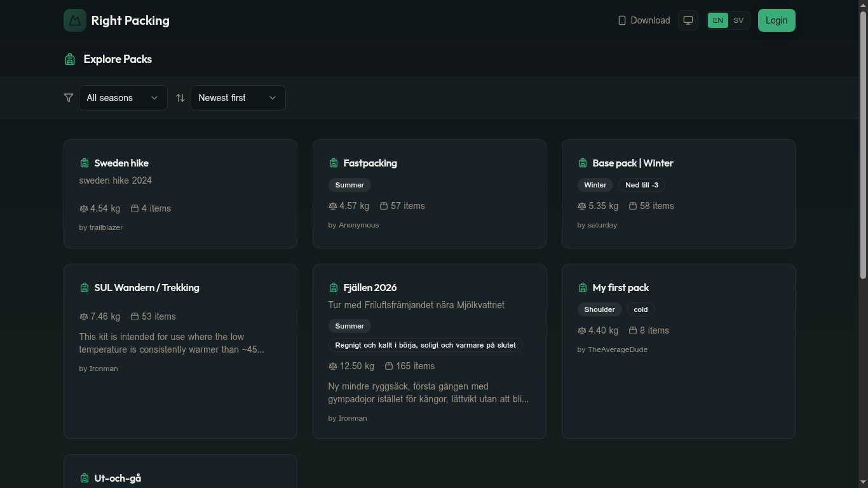Screen dimensions: 868x488
Task: Open the Sweden hike pack card
Action: coord(180,194)
